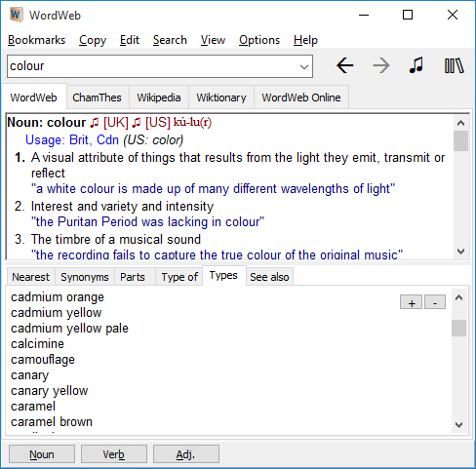This screenshot has height=469, width=476.
Task: Click the plus button in Types list
Action: click(412, 302)
